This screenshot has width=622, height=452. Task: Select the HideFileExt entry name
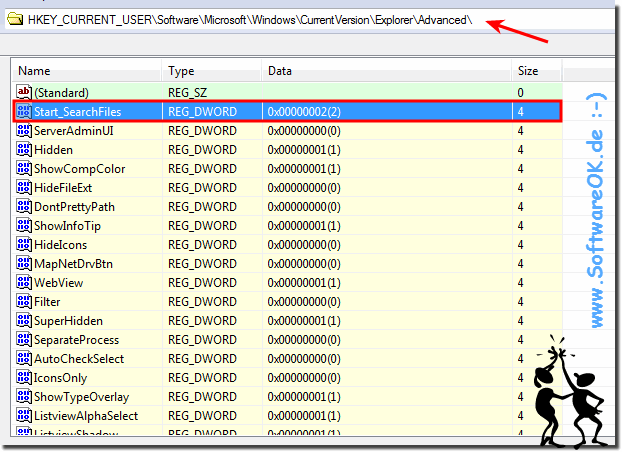[63, 188]
